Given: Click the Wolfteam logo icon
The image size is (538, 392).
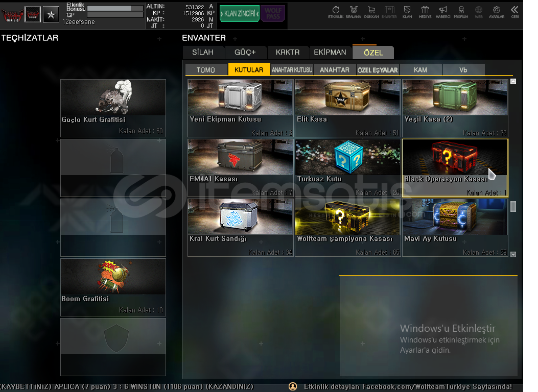Looking at the screenshot, I should click(12, 15).
